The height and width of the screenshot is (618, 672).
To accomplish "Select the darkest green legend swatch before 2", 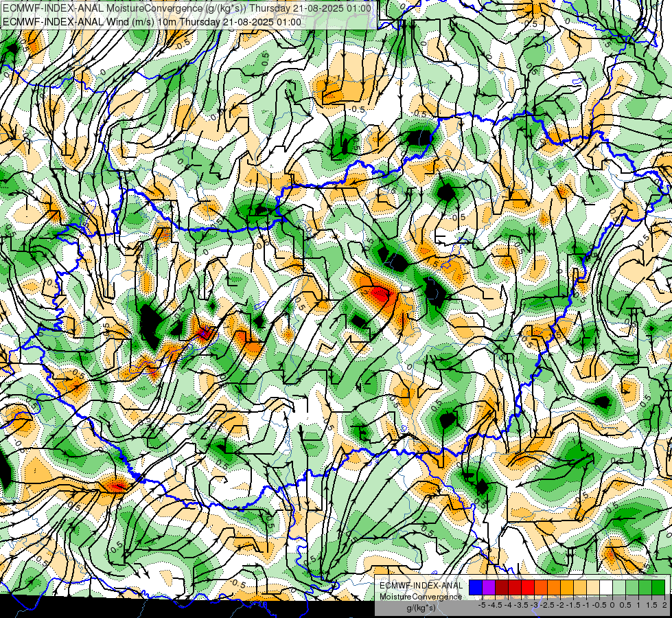I will point(658,587).
